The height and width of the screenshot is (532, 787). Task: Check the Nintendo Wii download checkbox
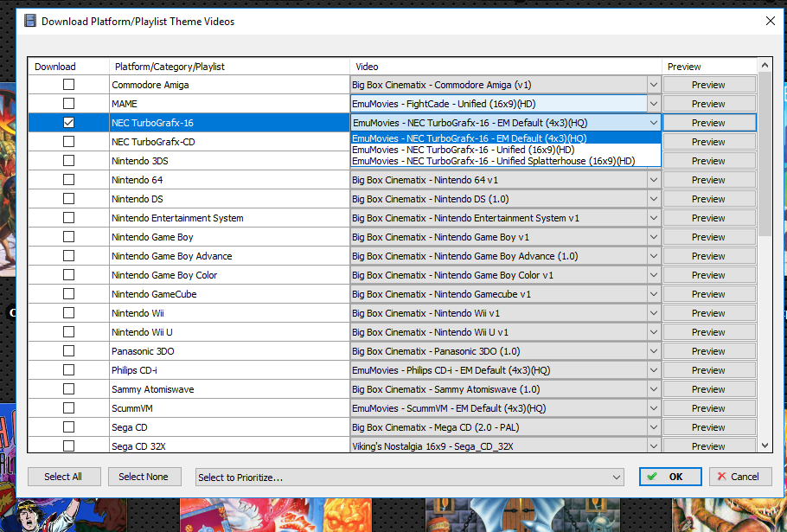[x=69, y=313]
